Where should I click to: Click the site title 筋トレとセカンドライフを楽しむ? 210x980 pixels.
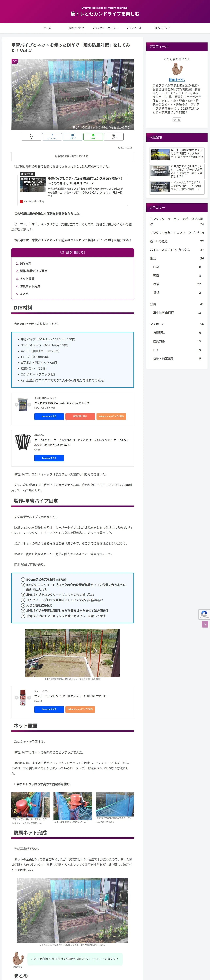tap(105, 14)
